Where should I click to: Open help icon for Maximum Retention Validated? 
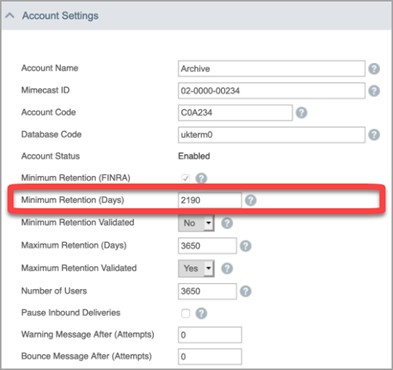[x=227, y=268]
